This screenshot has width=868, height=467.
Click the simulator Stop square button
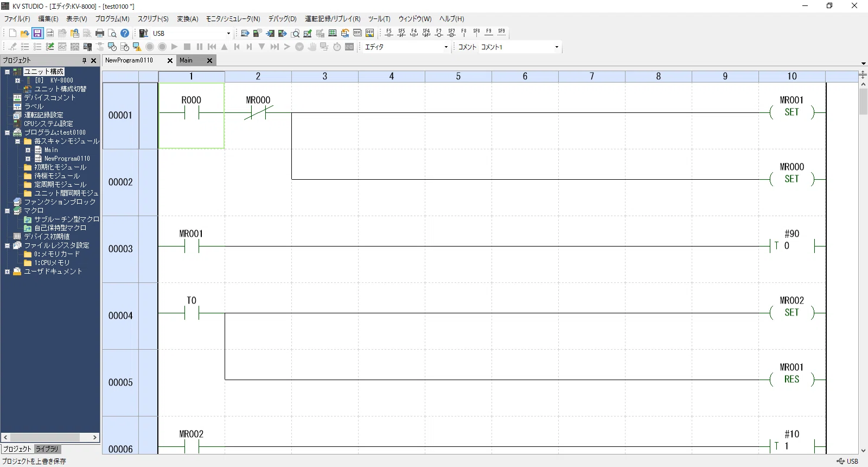point(187,47)
